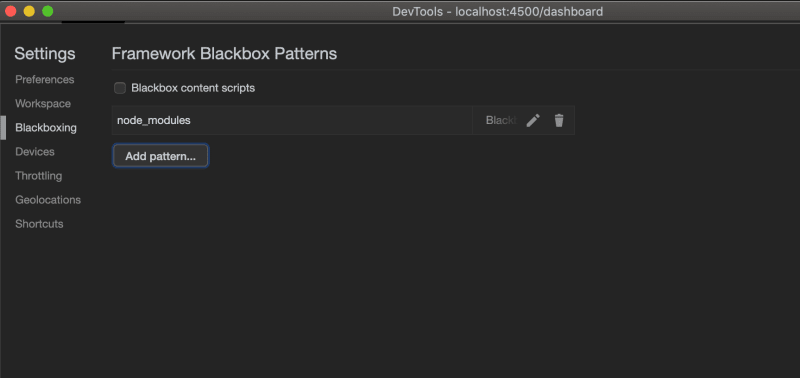The height and width of the screenshot is (378, 800).
Task: Click the Blackbox content scripts label text
Action: (193, 88)
